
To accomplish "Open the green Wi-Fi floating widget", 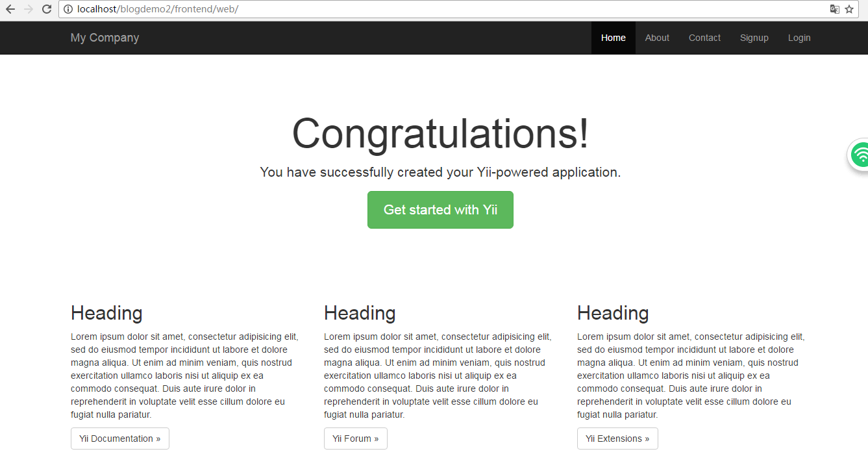I will tap(860, 155).
